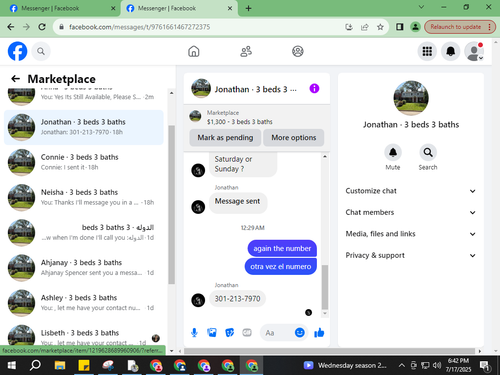Click Relaunch to update button

(x=460, y=27)
